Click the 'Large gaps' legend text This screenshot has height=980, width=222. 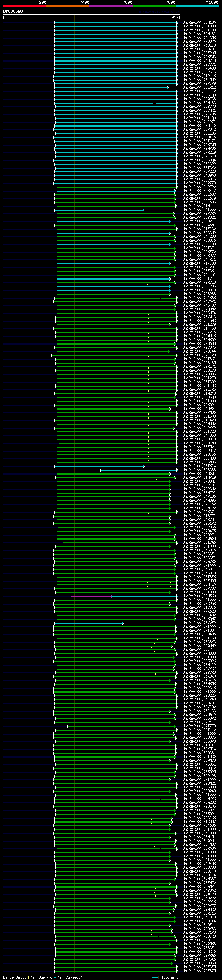(14, 977)
